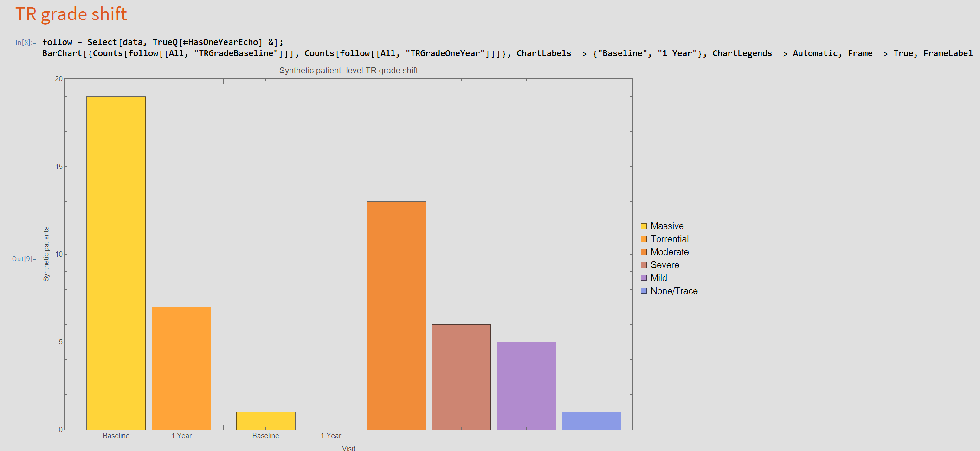This screenshot has width=980, height=451.
Task: Click the Massive yellow legend swatch
Action: point(644,226)
